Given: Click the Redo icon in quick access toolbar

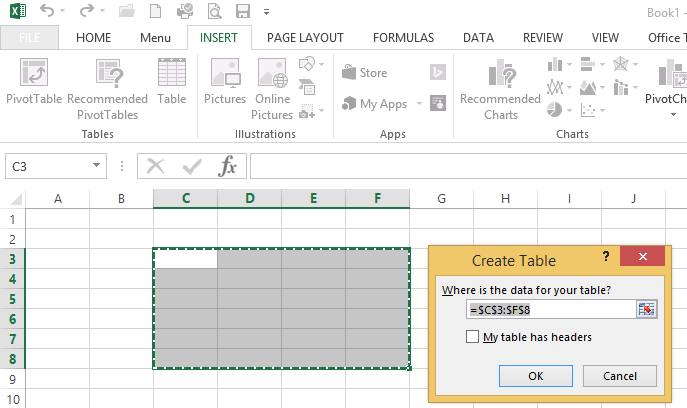Looking at the screenshot, I should point(86,11).
